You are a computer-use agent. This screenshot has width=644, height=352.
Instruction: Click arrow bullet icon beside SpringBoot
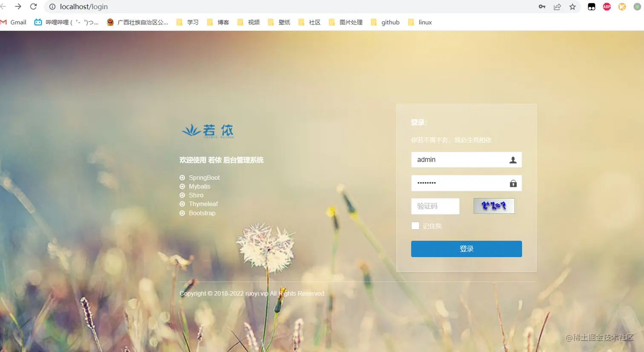pos(182,177)
